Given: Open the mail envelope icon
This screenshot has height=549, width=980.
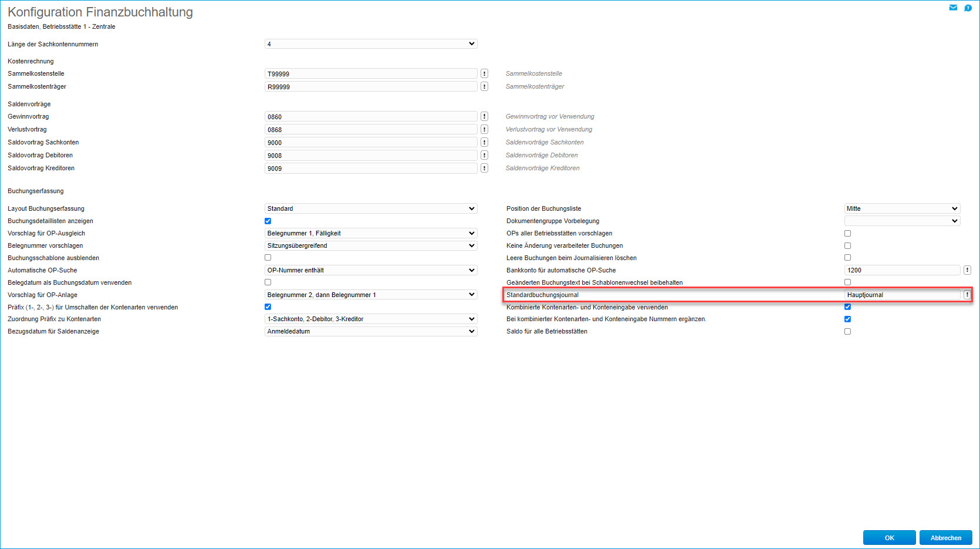Looking at the screenshot, I should click(x=953, y=8).
